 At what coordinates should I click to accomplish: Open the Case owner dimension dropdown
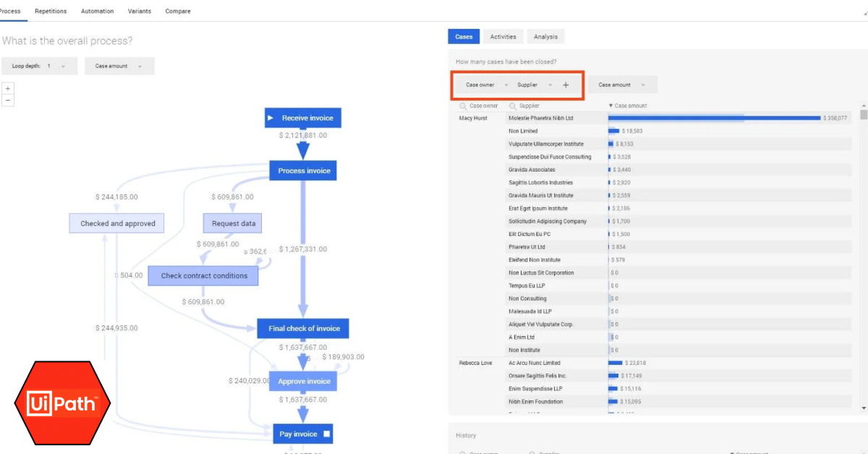[x=485, y=85]
